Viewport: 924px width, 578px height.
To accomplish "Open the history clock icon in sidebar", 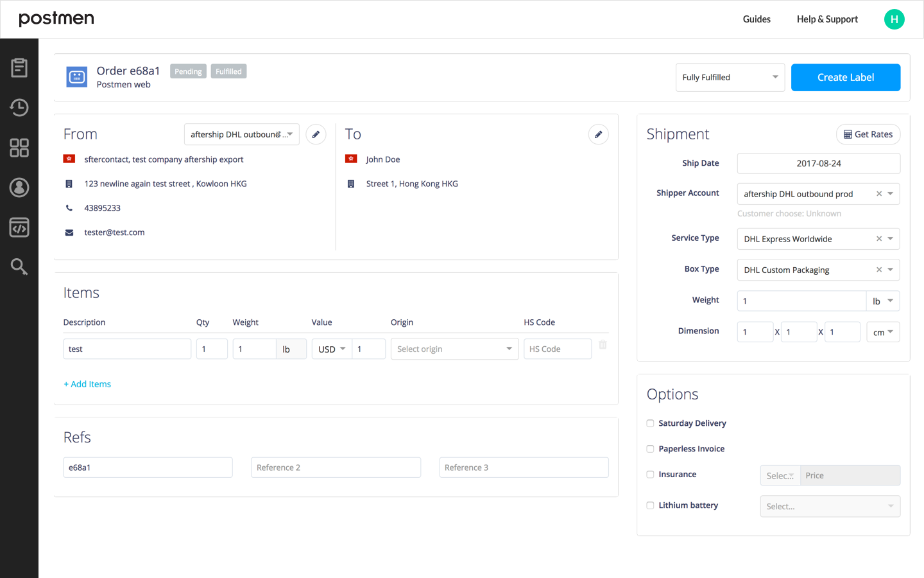I will 19,107.
